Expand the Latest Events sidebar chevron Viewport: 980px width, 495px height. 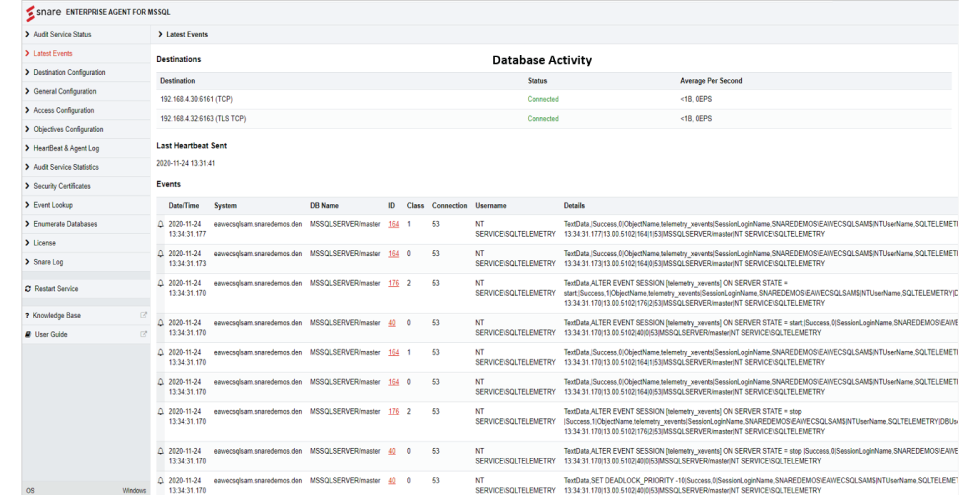27,53
